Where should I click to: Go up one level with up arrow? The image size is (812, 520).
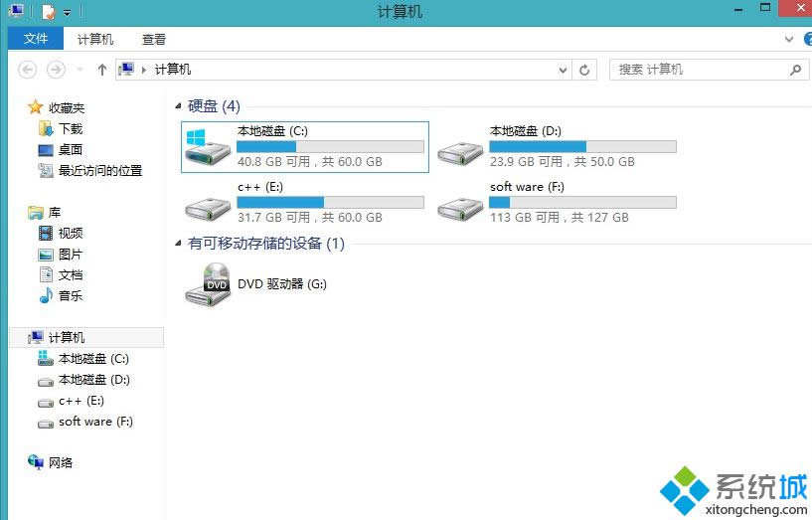[102, 70]
